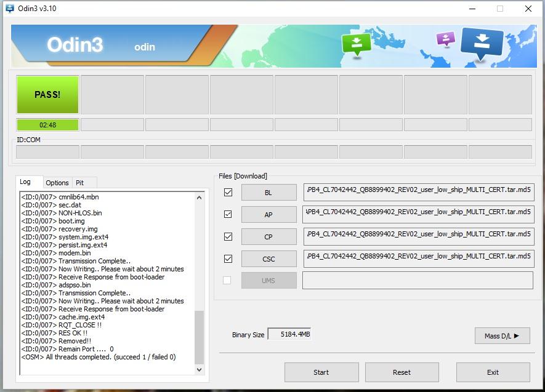Click the Reset button
This screenshot has height=392, width=545.
[402, 372]
